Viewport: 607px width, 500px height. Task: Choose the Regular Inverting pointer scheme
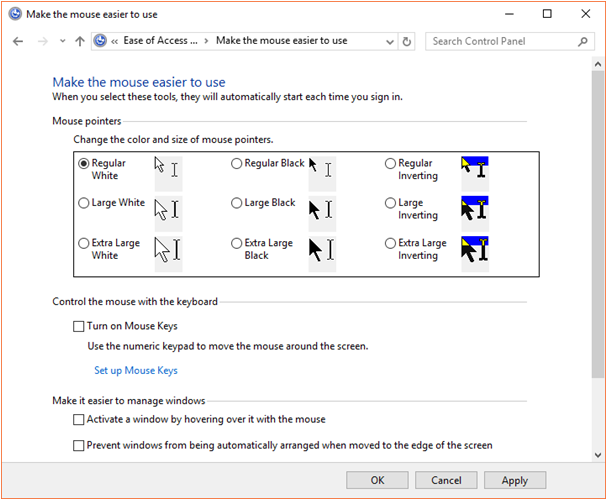coord(391,164)
